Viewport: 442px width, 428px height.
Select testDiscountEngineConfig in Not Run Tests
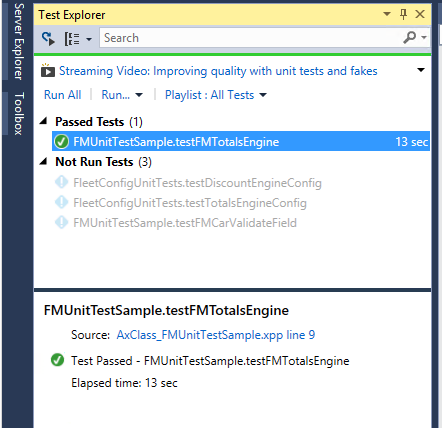coord(197,183)
